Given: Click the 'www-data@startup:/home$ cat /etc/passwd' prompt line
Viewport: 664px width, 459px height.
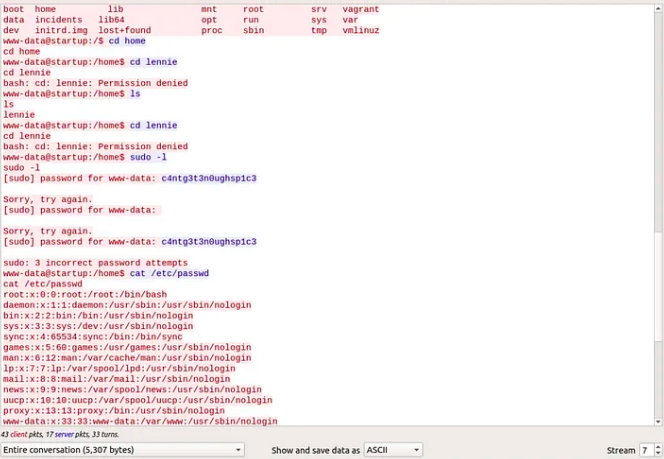Looking at the screenshot, I should point(106,274).
